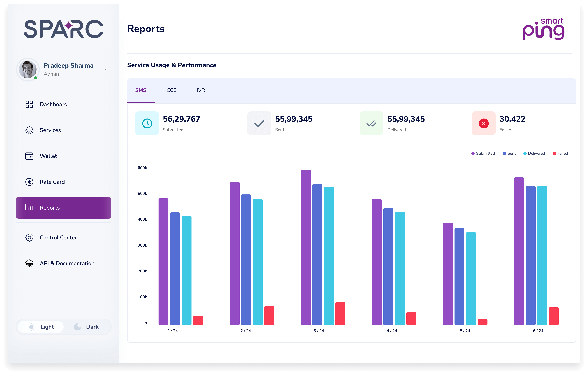Switch to Light theme
Screen dimensions: 588x375
point(41,327)
